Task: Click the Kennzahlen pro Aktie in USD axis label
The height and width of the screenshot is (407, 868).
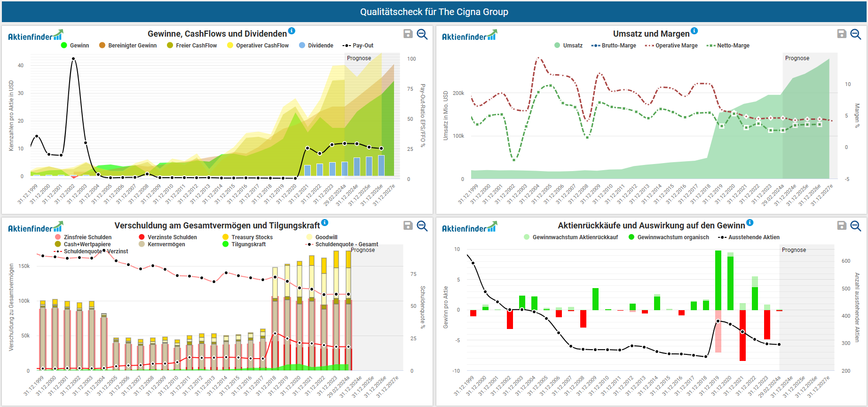Action: click(11, 116)
